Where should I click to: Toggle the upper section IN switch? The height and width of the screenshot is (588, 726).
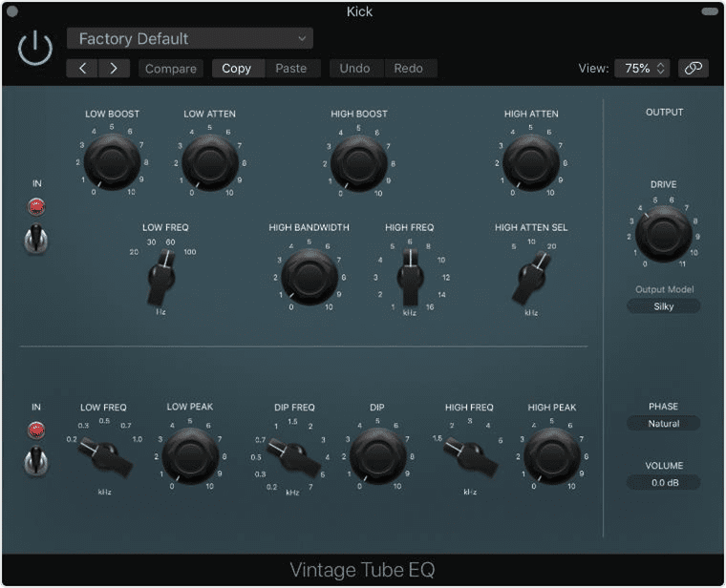(36, 240)
